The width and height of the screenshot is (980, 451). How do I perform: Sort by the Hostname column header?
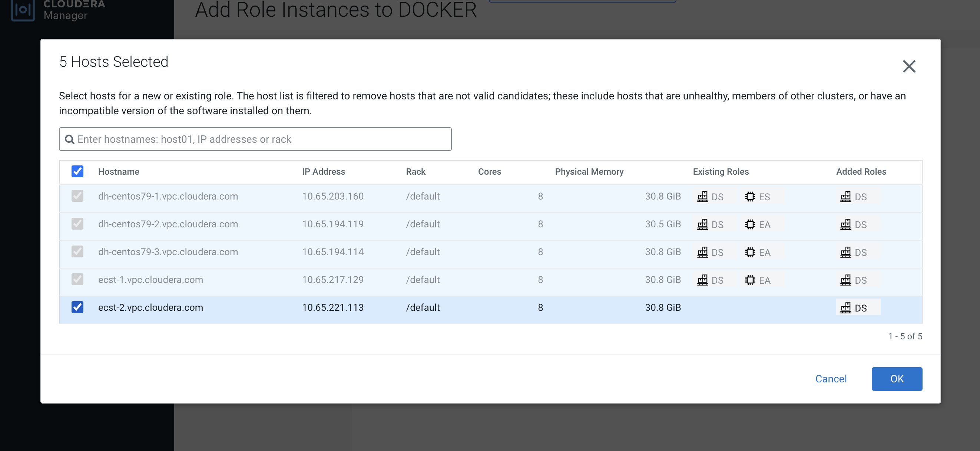pos(118,172)
